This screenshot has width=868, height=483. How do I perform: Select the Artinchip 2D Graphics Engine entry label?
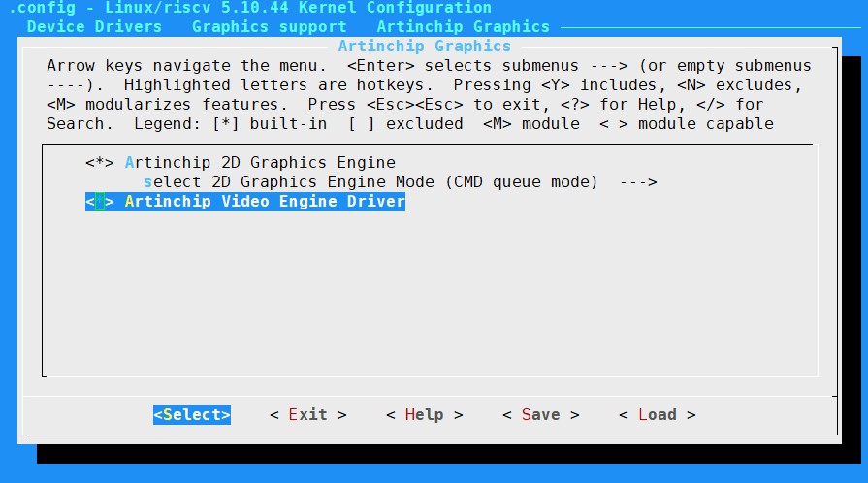(260, 163)
